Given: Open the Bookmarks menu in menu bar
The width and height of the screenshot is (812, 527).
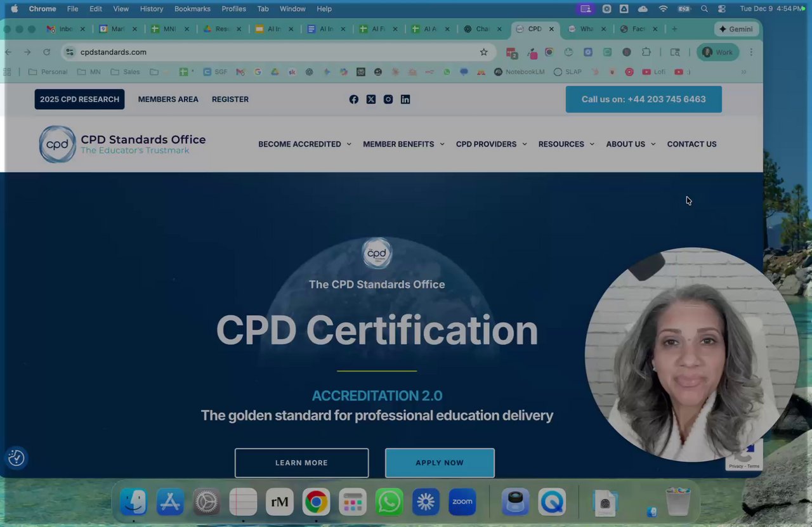Looking at the screenshot, I should pyautogui.click(x=192, y=9).
